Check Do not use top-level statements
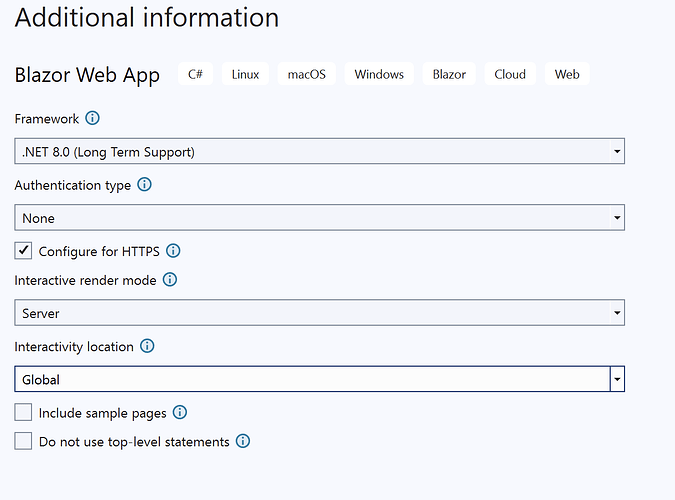The image size is (675, 500). [x=24, y=441]
